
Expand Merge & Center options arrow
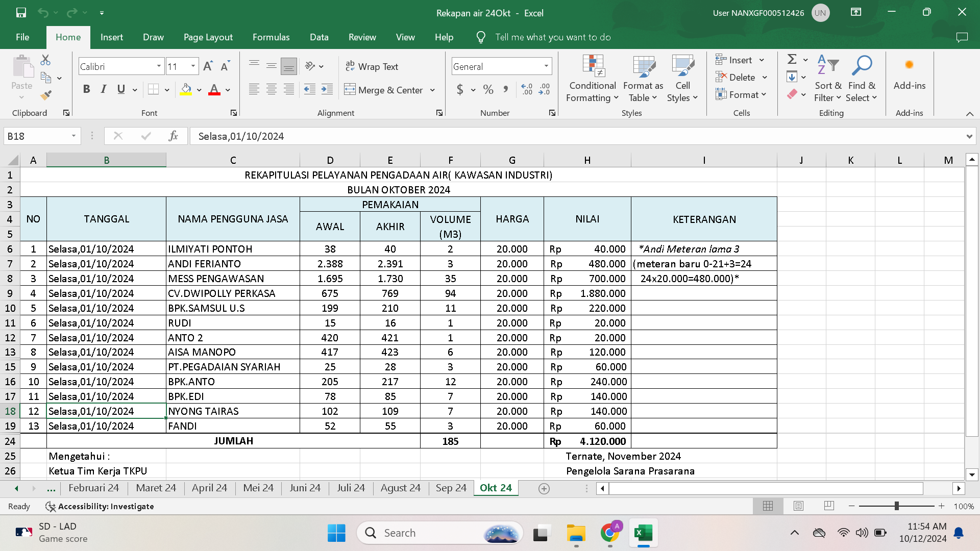point(432,90)
